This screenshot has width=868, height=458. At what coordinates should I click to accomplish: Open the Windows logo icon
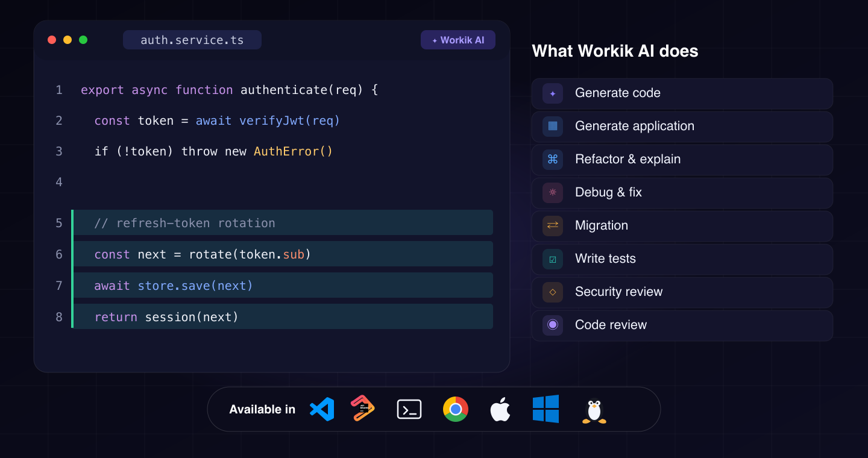546,409
